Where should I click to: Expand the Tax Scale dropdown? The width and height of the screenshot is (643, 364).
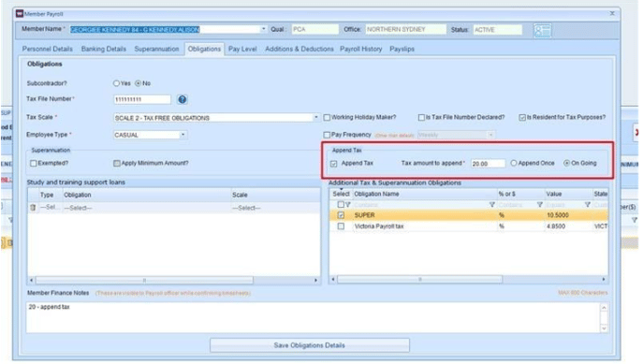pyautogui.click(x=315, y=118)
